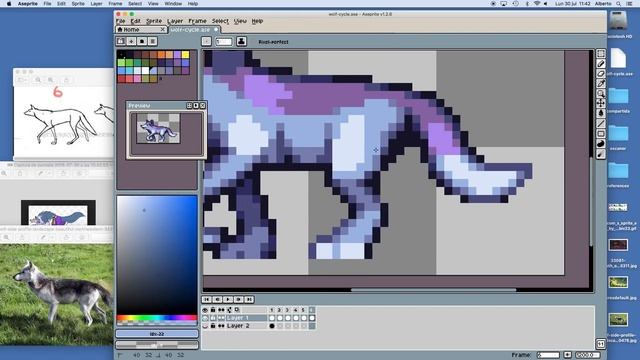Image resolution: width=640 pixels, height=360 pixels.
Task: Open the Frame menu in Aseprite
Action: [197, 21]
